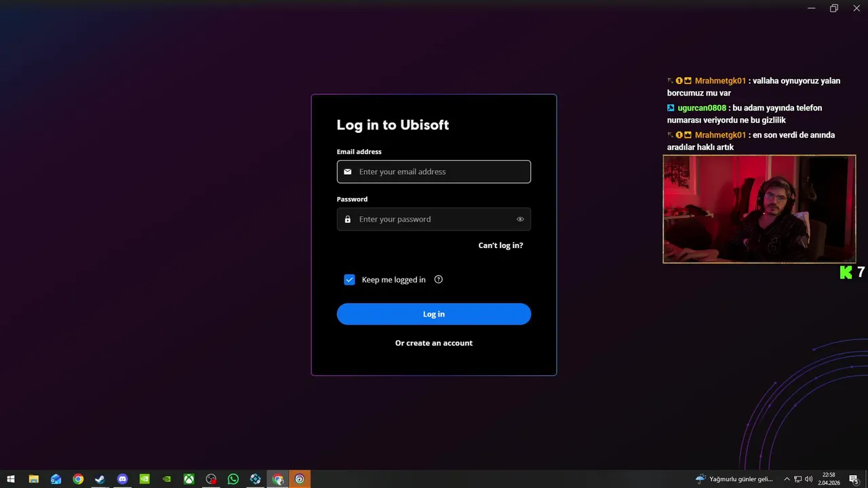This screenshot has width=868, height=488.
Task: Click the Can't log in? link
Action: click(x=500, y=245)
